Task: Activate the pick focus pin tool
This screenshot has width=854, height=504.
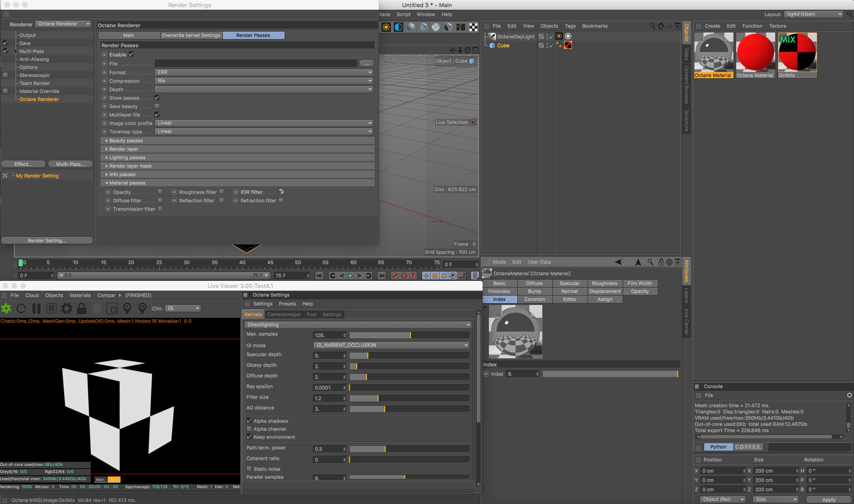Action: (x=127, y=308)
